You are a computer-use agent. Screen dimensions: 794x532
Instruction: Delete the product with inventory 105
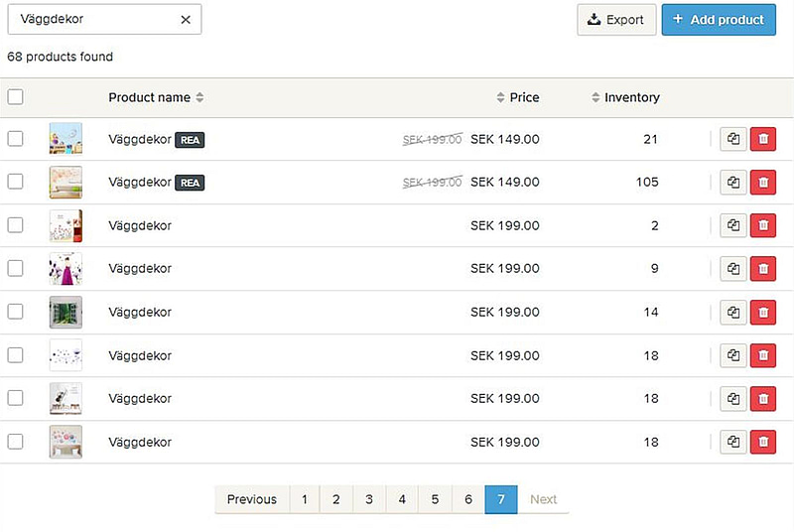[763, 183]
